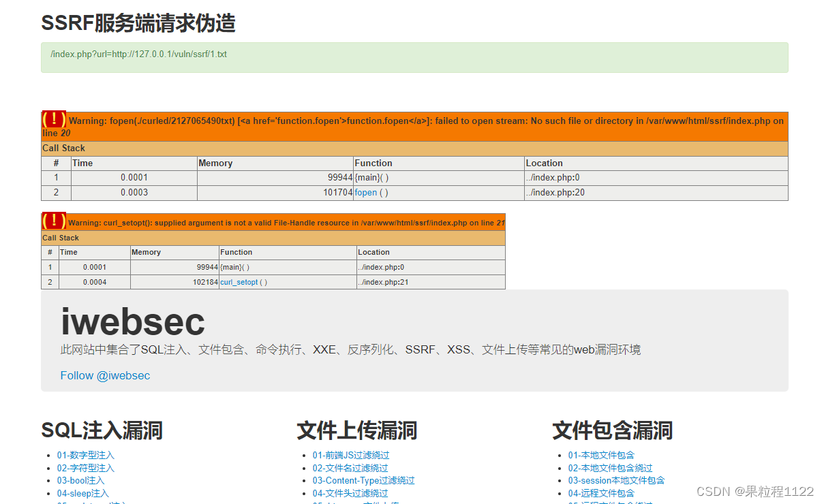Viewport: 824px width, 504px height.
Task: Click 04-文件头过滤绕过 link
Action: tap(350, 493)
